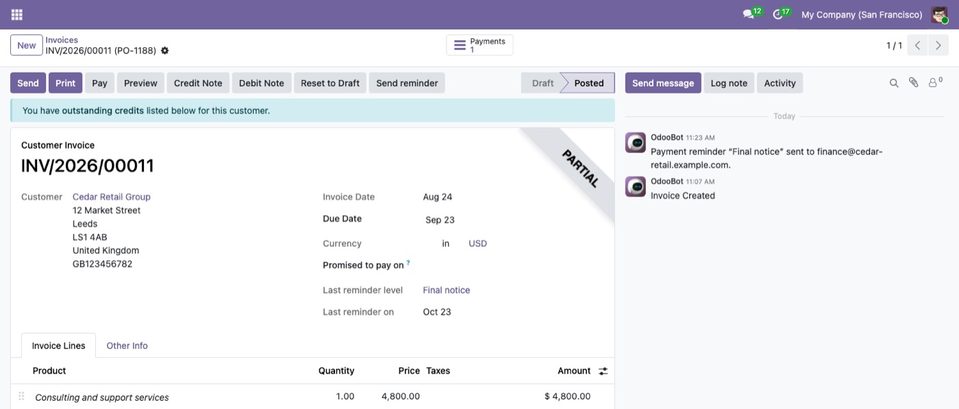Click the invoice number heading INV/2026/00011

(x=87, y=166)
